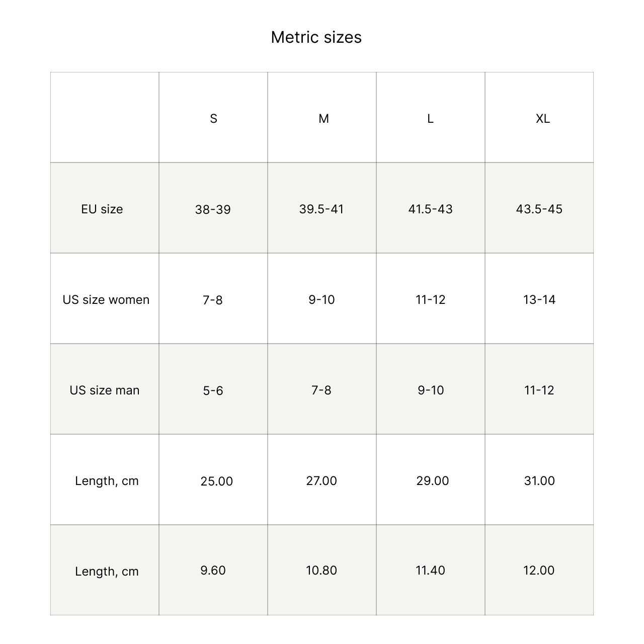Screen dimensions: 644x644
Task: Select the 9.60 cell
Action: pyautogui.click(x=213, y=571)
